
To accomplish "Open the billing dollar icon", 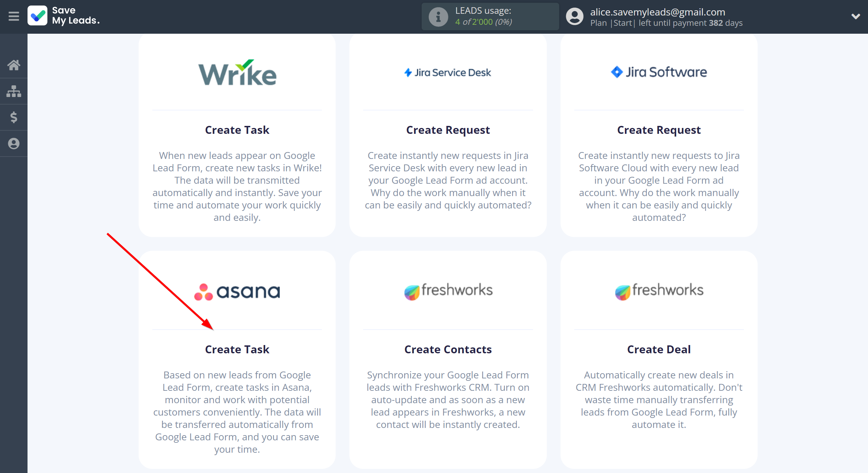I will [14, 117].
